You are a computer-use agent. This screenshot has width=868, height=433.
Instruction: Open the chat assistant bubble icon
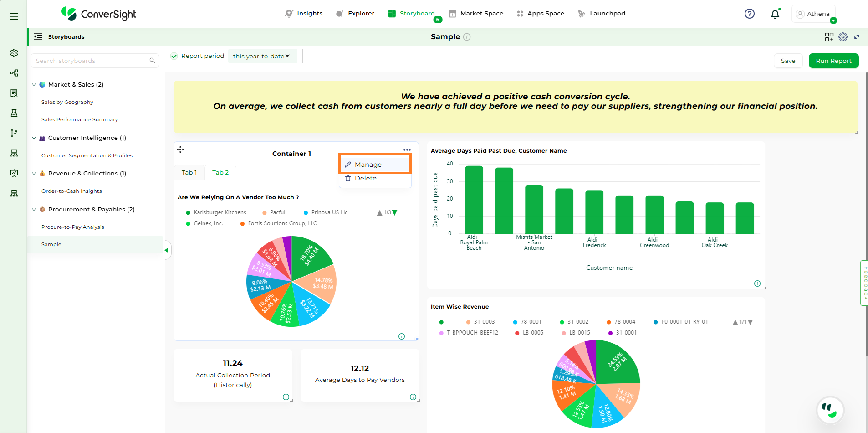[830, 410]
